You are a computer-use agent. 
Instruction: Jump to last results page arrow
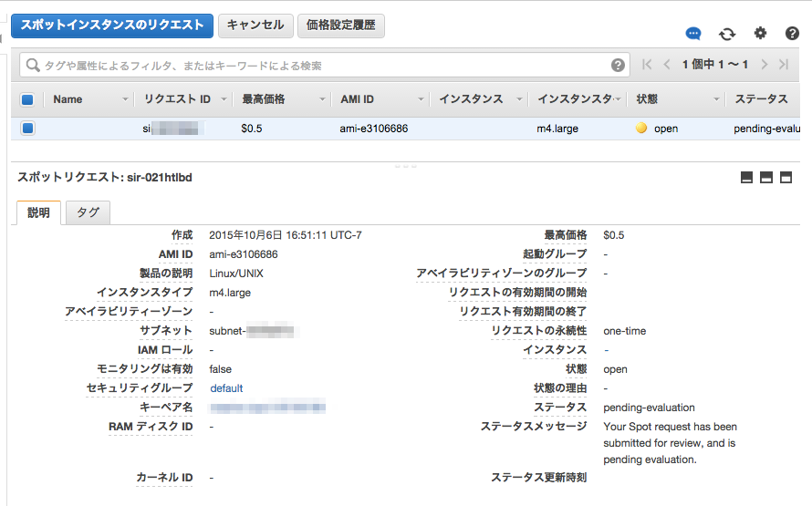784,65
